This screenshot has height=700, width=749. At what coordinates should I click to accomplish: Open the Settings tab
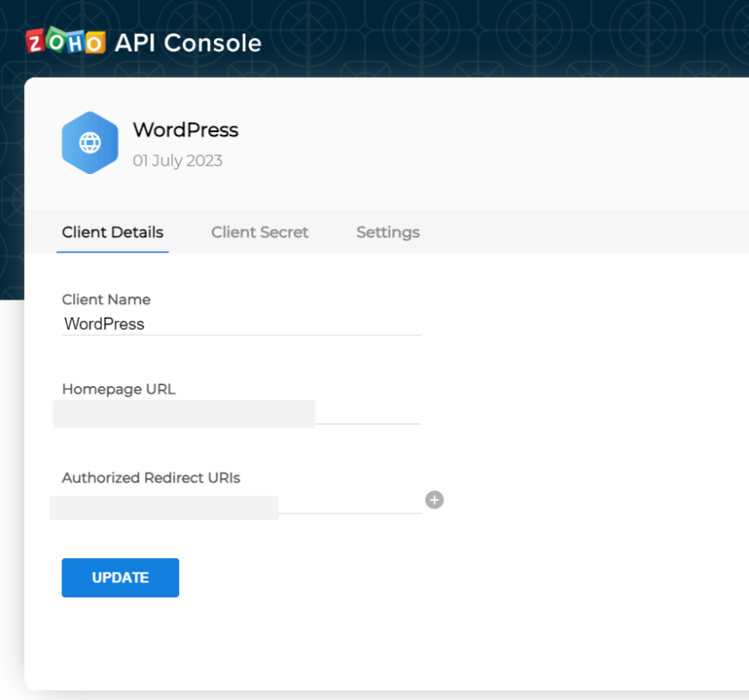coord(388,232)
